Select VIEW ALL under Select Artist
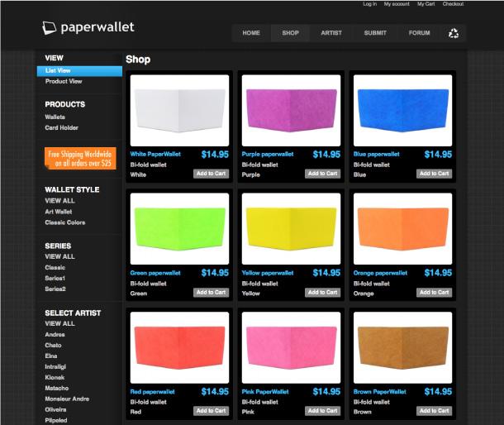This screenshot has height=425, width=504. [x=59, y=323]
